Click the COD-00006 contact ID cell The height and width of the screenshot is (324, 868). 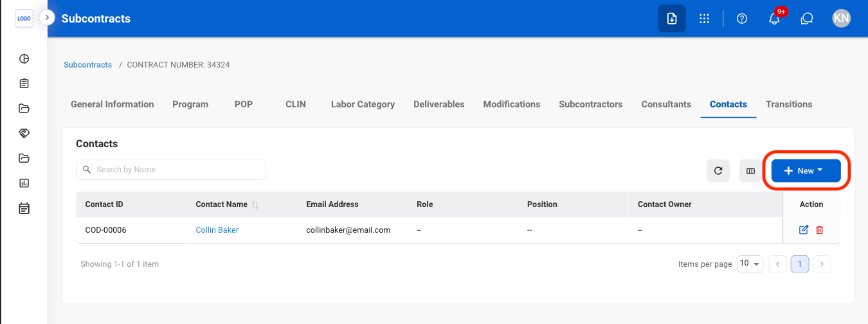tap(105, 230)
